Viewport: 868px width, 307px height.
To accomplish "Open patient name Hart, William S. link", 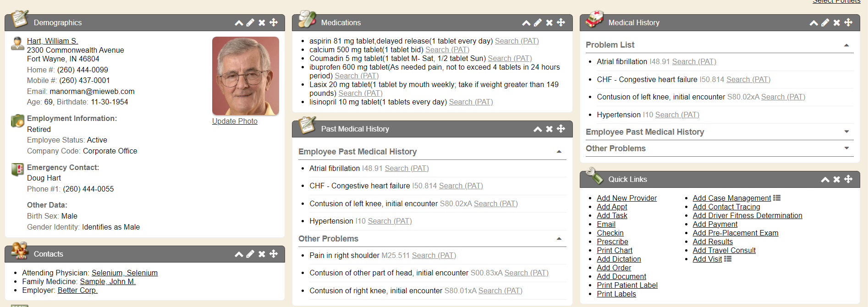I will (52, 41).
